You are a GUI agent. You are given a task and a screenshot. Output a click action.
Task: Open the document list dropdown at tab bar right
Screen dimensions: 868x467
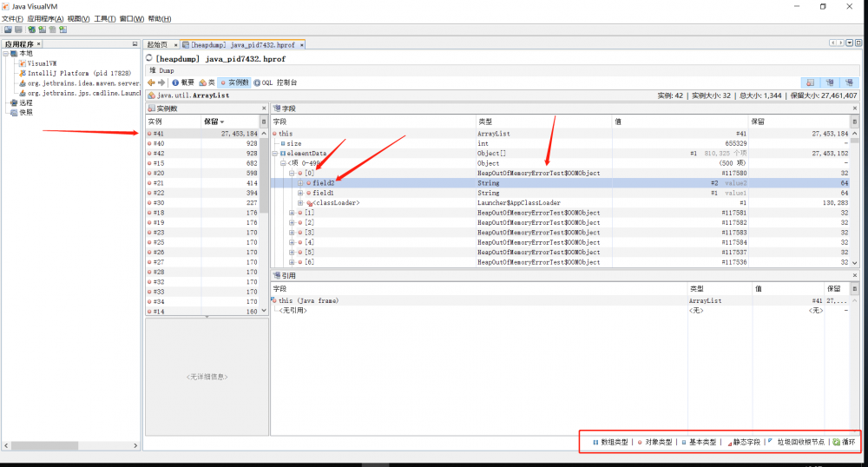tap(850, 43)
